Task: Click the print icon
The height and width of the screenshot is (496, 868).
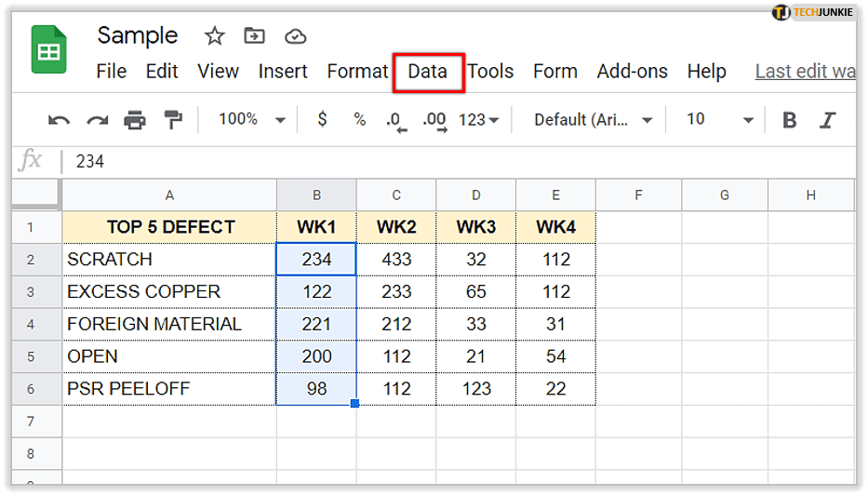Action: pos(135,120)
